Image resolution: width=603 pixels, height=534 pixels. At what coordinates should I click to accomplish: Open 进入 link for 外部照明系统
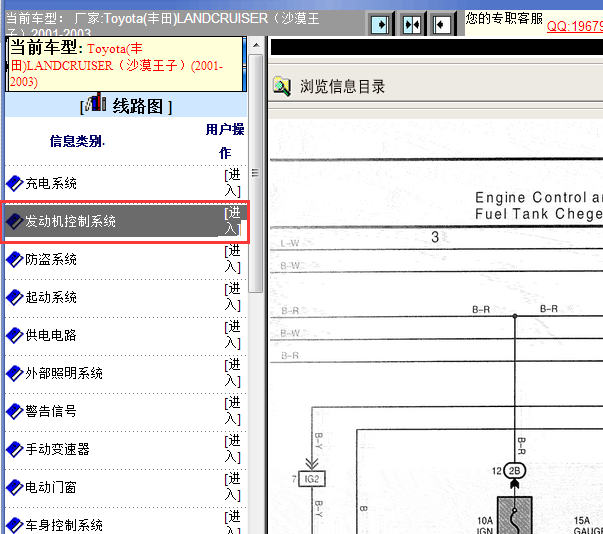coord(233,373)
